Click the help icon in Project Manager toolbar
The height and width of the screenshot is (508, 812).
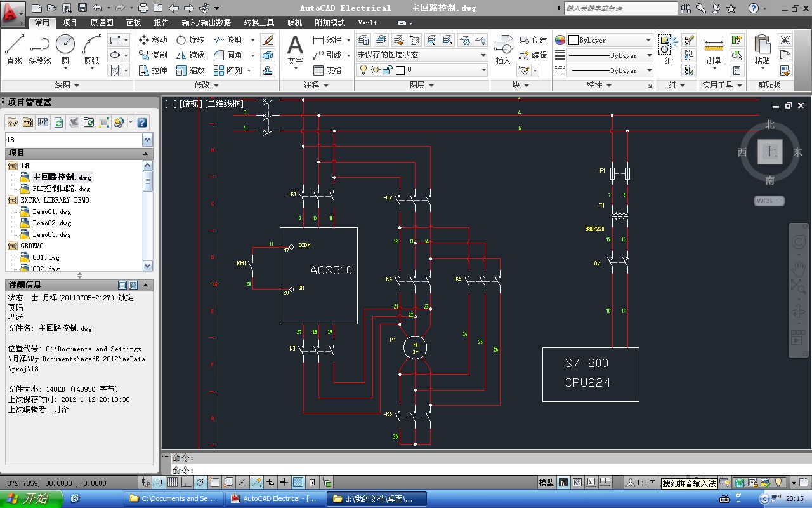(x=142, y=123)
